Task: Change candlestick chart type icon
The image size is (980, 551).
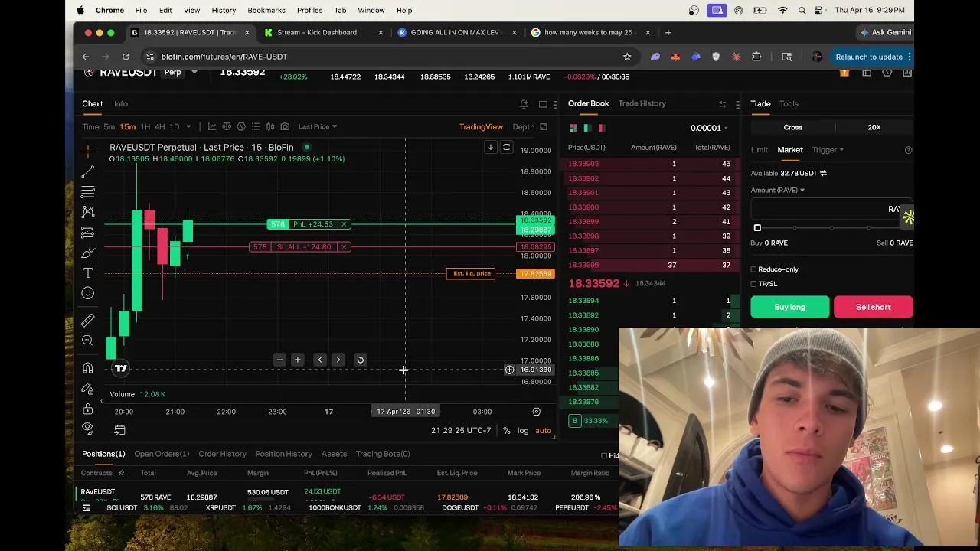Action: tap(270, 126)
